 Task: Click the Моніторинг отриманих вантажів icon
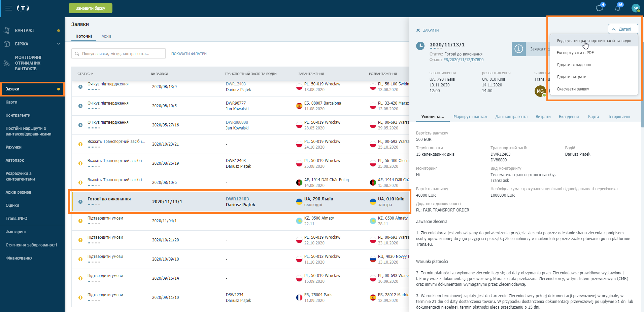click(x=7, y=63)
